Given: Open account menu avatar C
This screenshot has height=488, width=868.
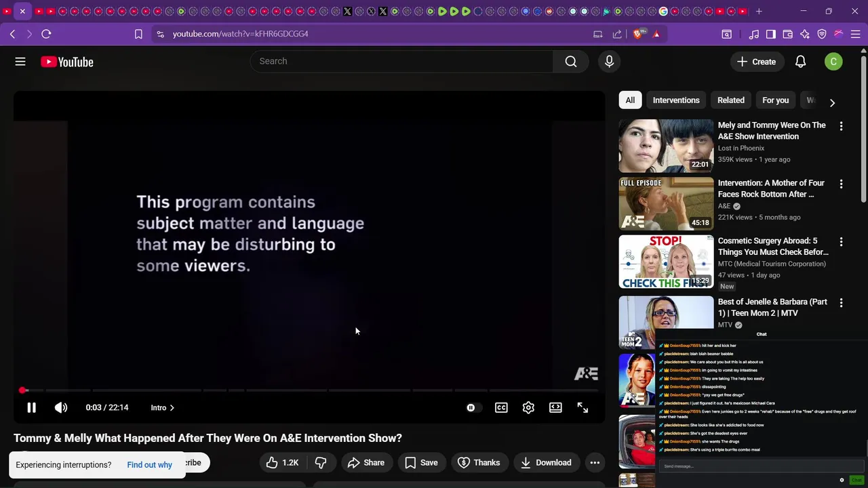Looking at the screenshot, I should pos(833,62).
